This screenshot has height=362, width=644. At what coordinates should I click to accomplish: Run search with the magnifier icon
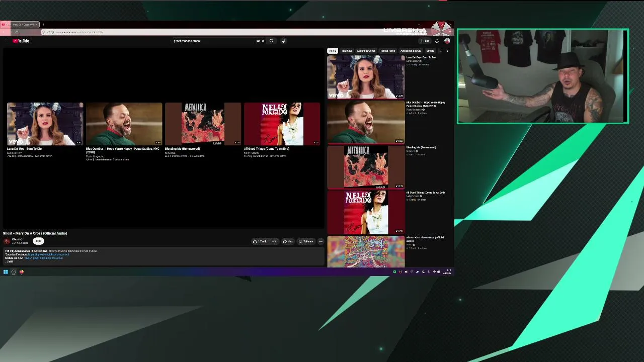(271, 41)
